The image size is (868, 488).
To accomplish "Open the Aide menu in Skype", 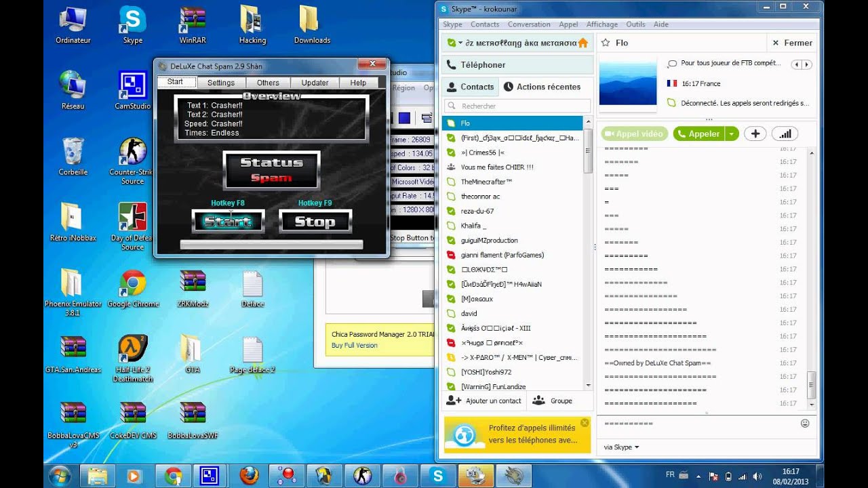I will point(660,24).
